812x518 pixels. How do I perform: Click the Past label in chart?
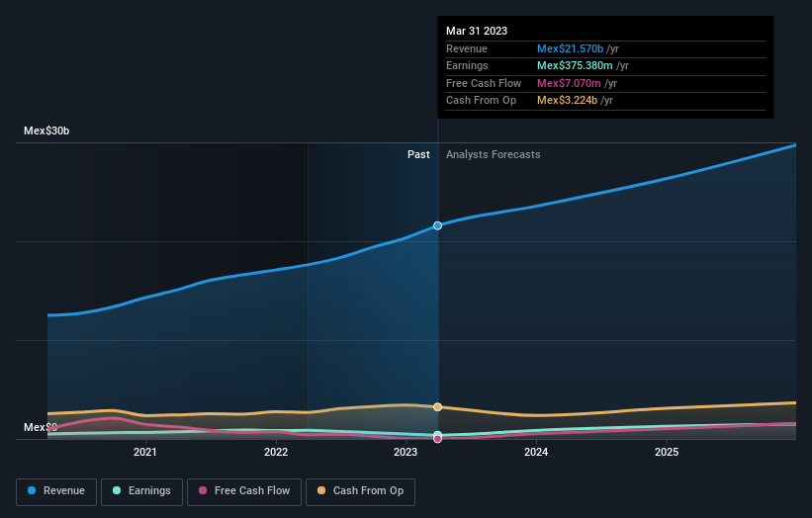pyautogui.click(x=418, y=155)
